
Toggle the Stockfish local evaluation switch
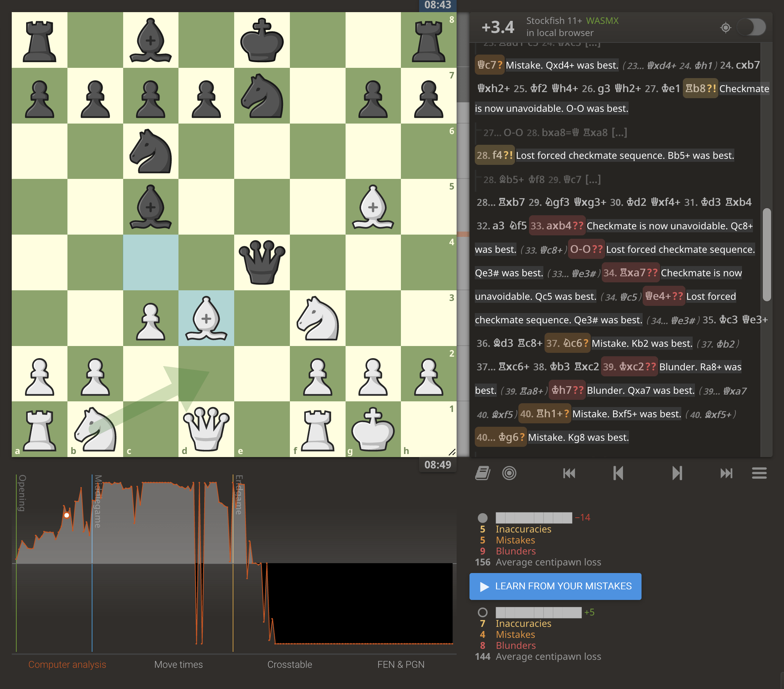click(x=751, y=27)
